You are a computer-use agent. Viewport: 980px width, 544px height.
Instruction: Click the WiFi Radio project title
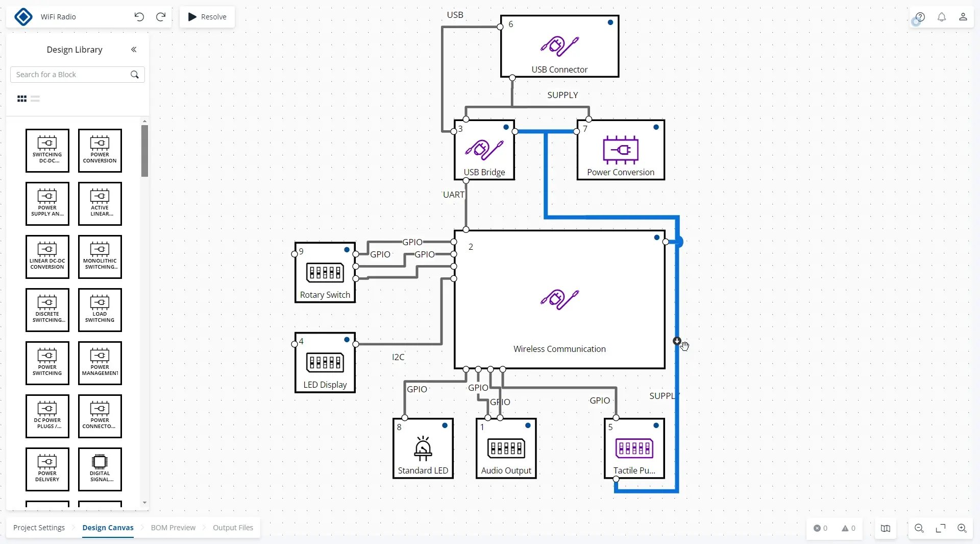click(x=58, y=17)
